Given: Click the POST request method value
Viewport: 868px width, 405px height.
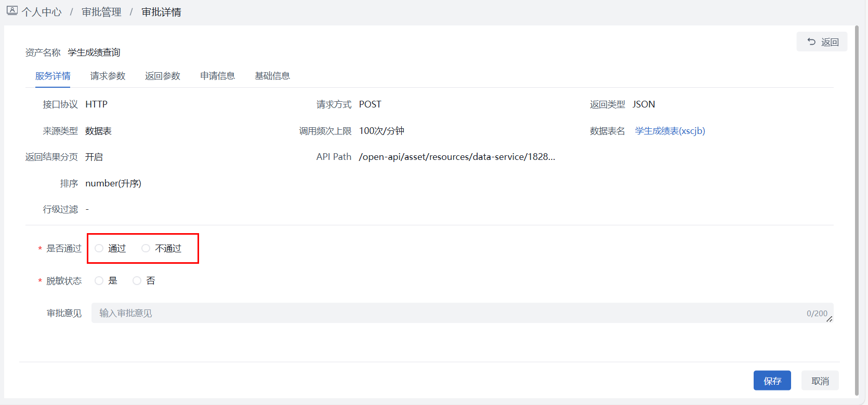Looking at the screenshot, I should [x=370, y=104].
